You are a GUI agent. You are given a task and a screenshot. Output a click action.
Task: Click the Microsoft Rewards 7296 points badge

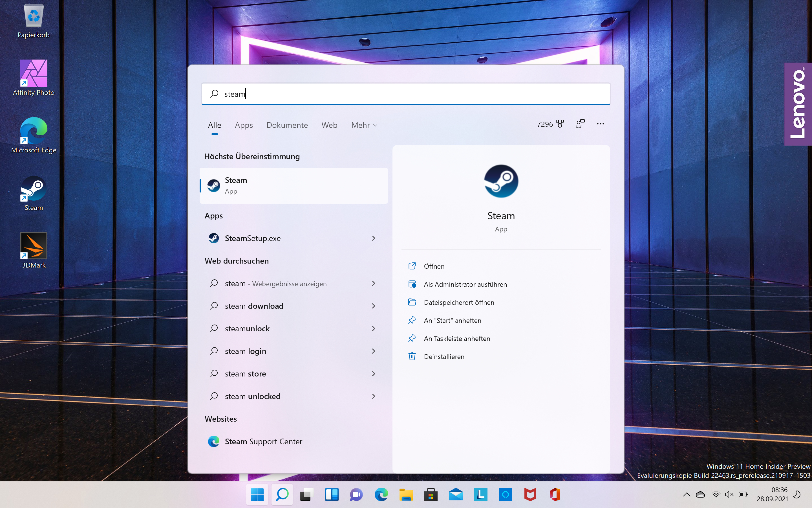(550, 124)
